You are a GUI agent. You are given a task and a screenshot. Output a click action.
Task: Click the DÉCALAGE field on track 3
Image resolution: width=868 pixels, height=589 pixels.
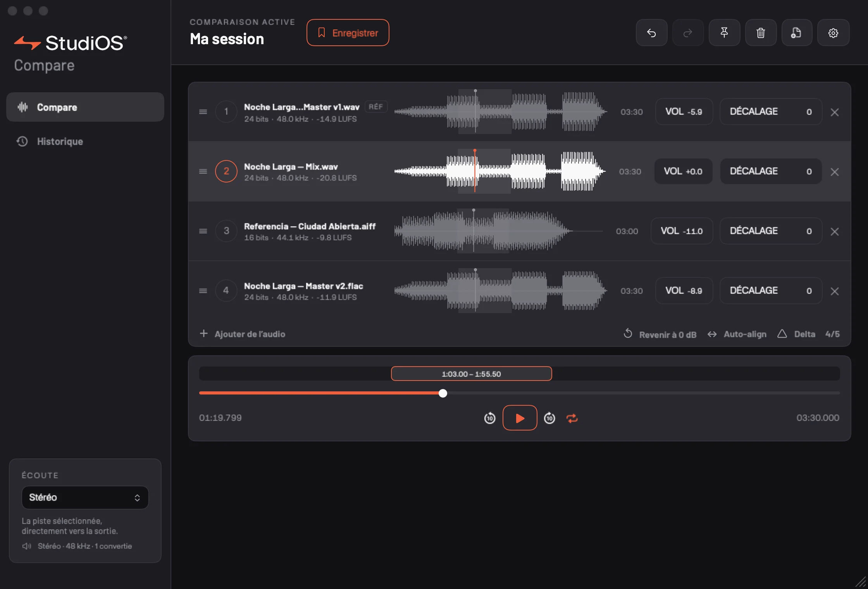pos(771,231)
